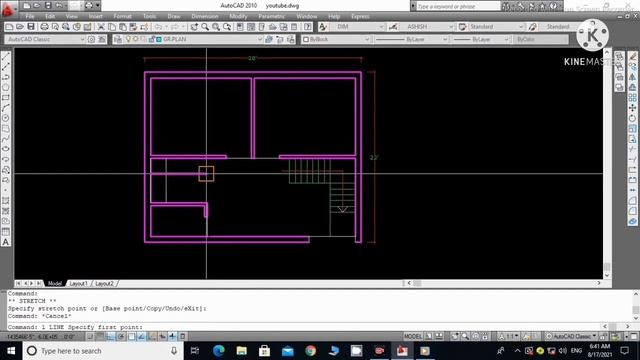The width and height of the screenshot is (640, 360).
Task: Open Layer Properties Manager icon
Action: 118,39
